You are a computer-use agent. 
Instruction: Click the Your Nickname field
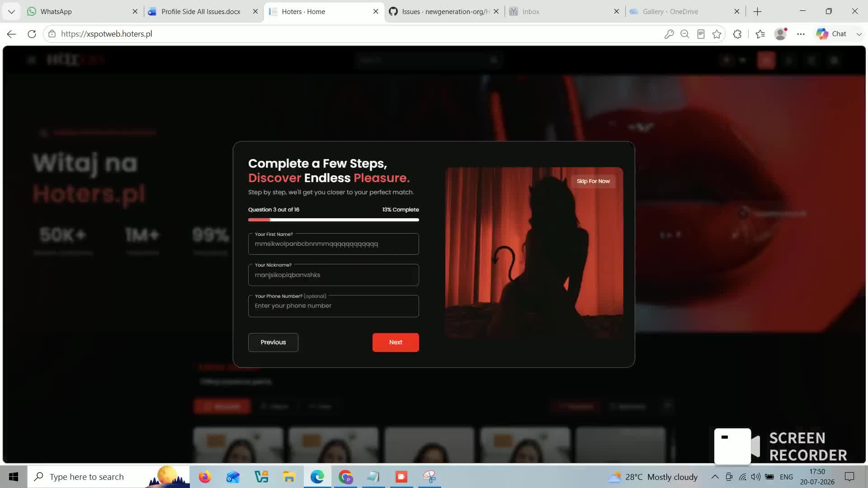coord(334,275)
